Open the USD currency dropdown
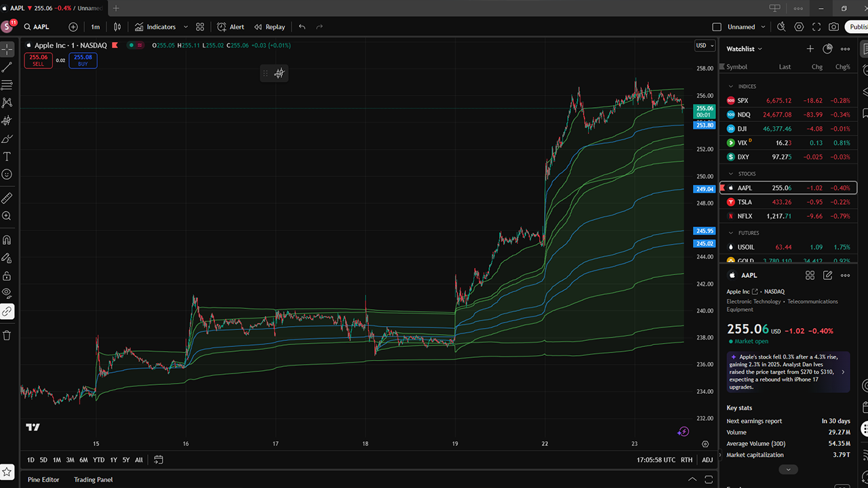 pyautogui.click(x=705, y=45)
